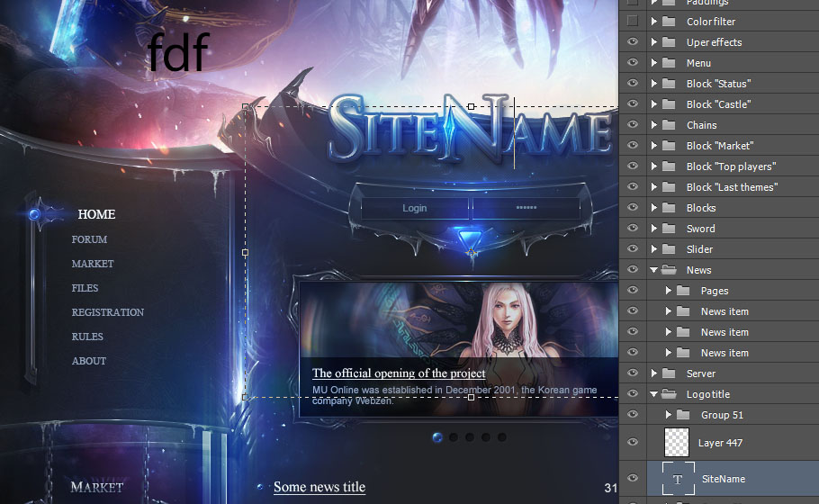Click the T text-layer icon of SiteName

678,479
